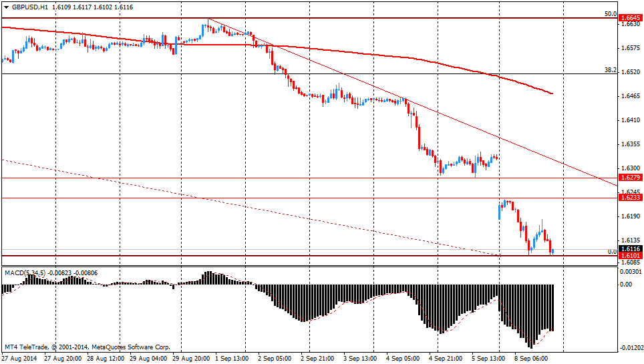Click the 38.2 Fibonacci level label
The width and height of the screenshot is (644, 364).
(609, 69)
